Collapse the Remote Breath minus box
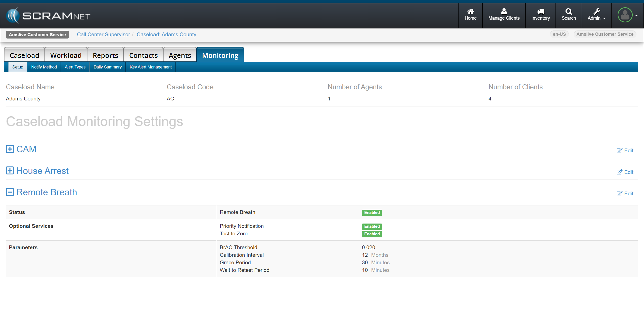644x327 pixels. pyautogui.click(x=10, y=192)
